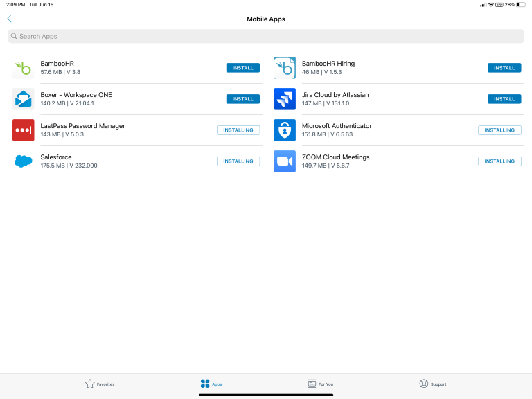Screen dimensions: 532x399
Task: Select the Salesforce cloud icon
Action: click(23, 161)
